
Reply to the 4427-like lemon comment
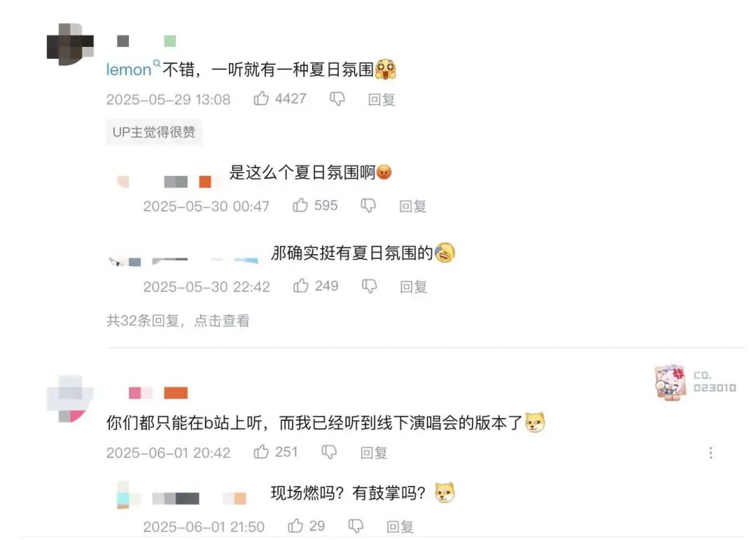coord(381,100)
